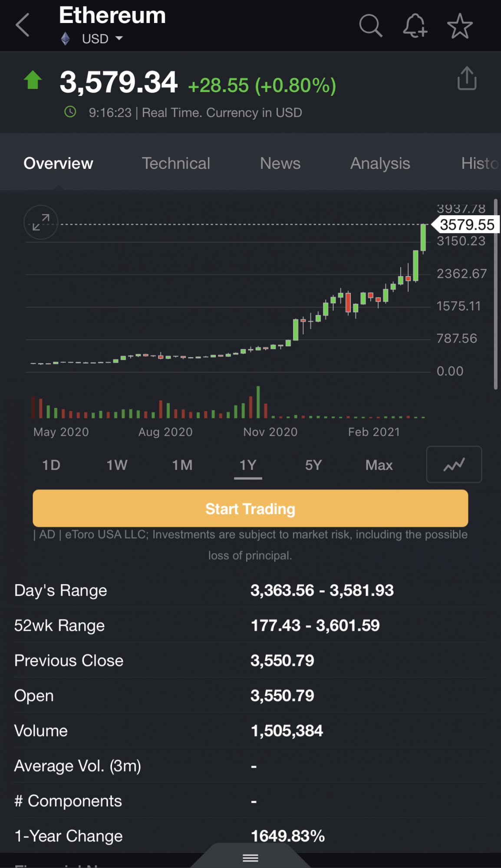This screenshot has height=868, width=501.
Task: Switch to the Technical tab
Action: point(176,164)
